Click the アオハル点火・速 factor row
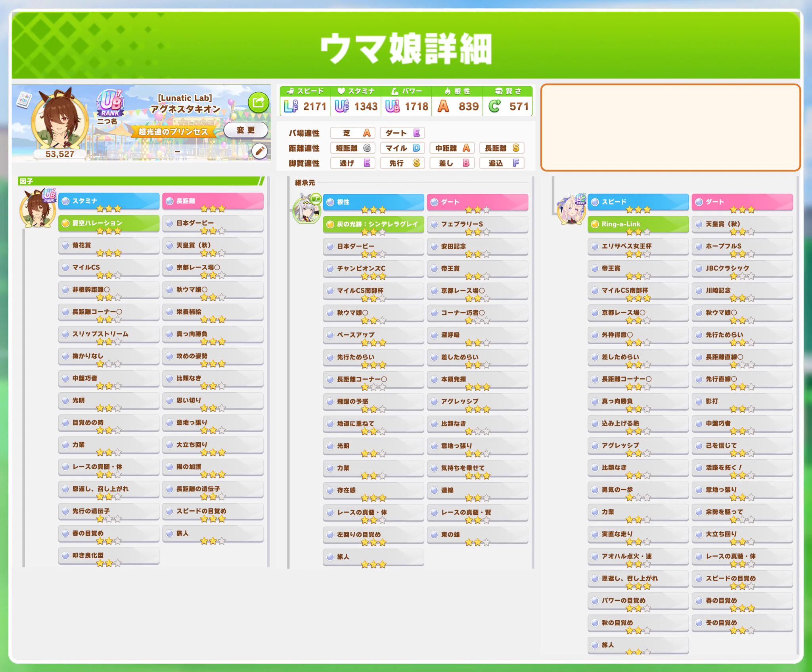812x672 pixels. (638, 557)
